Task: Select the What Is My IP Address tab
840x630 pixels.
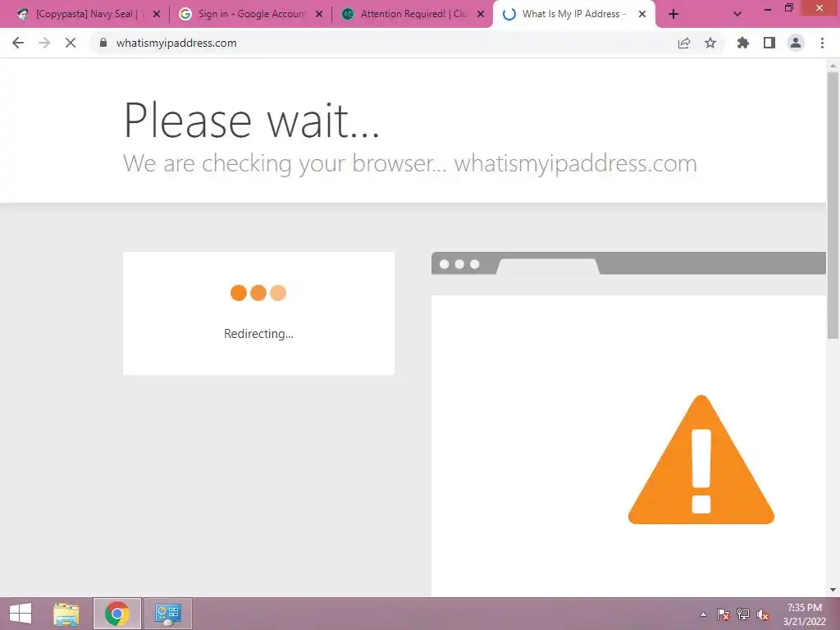Action: tap(573, 15)
